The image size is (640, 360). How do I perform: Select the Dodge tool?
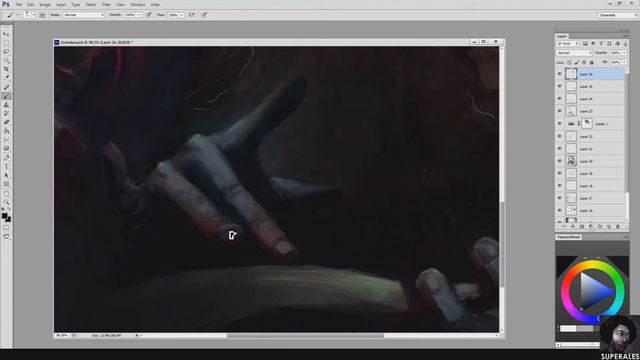6,149
